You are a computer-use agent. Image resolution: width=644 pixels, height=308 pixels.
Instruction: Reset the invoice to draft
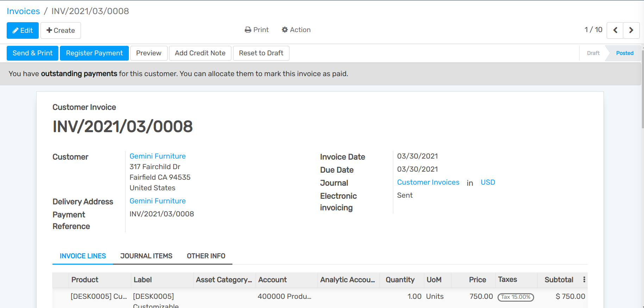click(261, 53)
